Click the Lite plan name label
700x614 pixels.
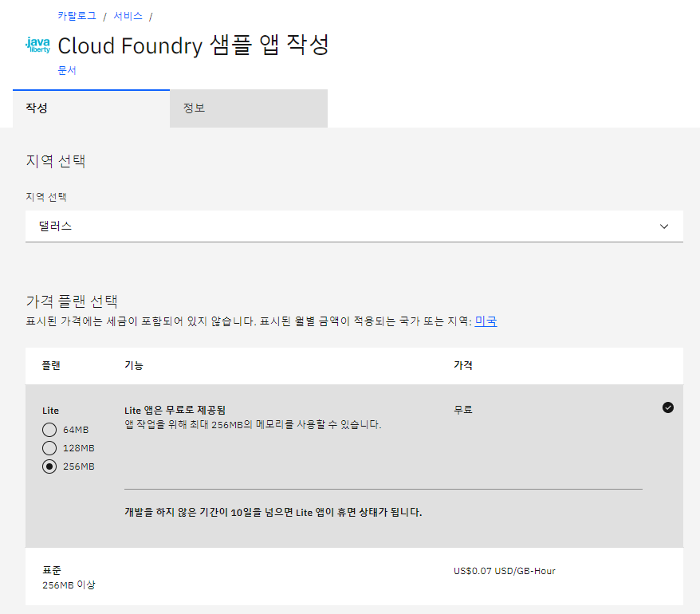[50, 411]
